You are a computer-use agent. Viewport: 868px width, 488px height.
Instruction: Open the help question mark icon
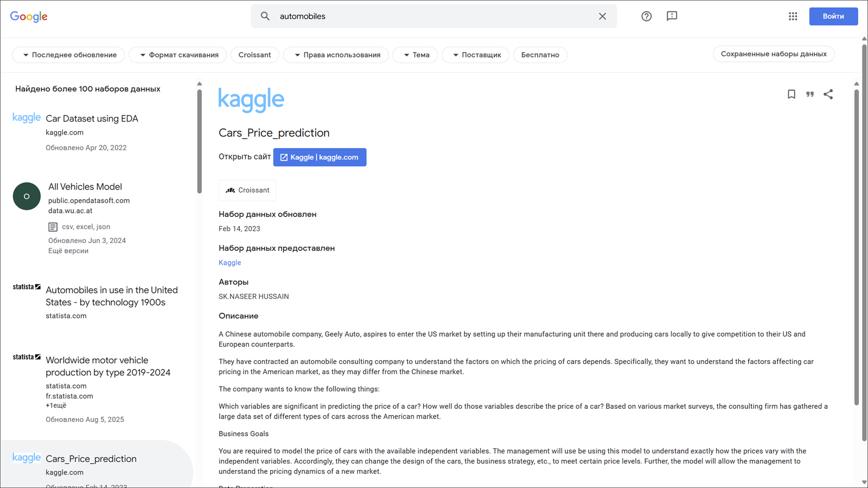point(646,16)
